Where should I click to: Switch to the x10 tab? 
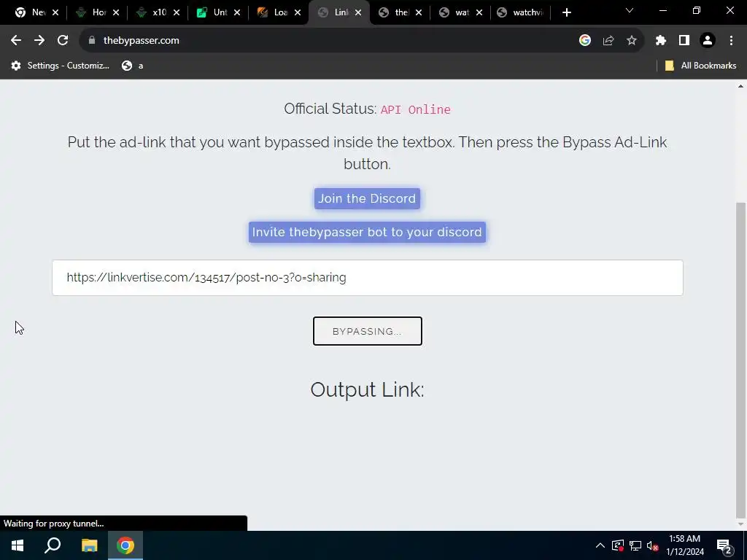(152, 12)
